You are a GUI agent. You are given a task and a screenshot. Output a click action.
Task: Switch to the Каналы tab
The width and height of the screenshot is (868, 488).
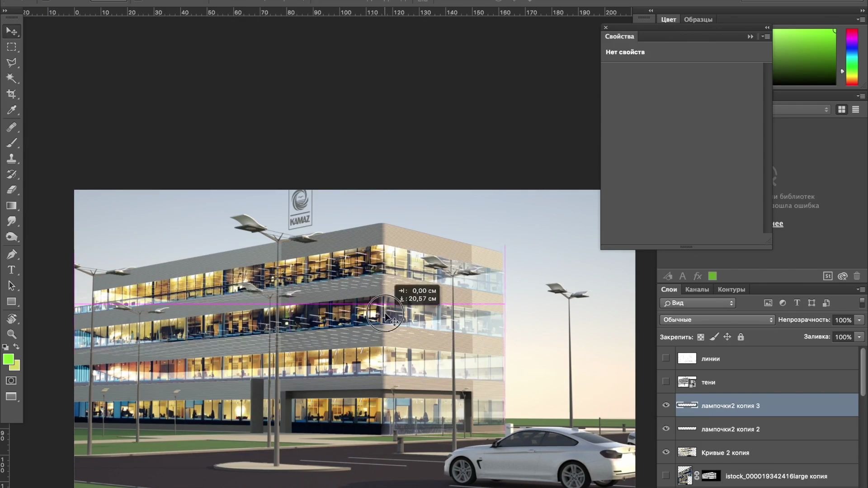(x=697, y=290)
